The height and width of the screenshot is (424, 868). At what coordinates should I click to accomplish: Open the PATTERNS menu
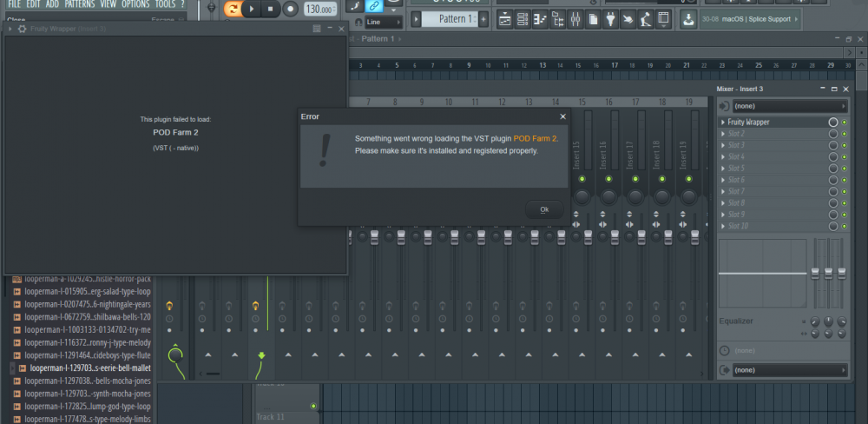tap(79, 4)
